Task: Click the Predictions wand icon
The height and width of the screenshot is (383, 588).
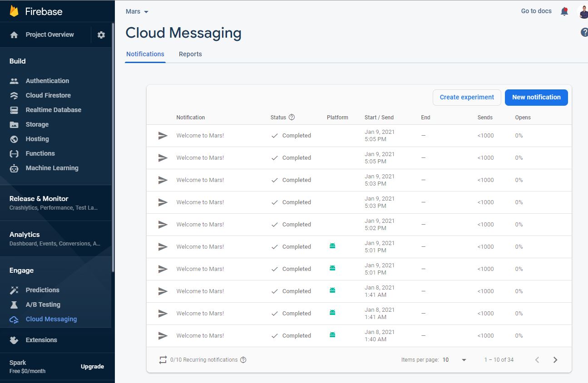Action: (x=14, y=290)
